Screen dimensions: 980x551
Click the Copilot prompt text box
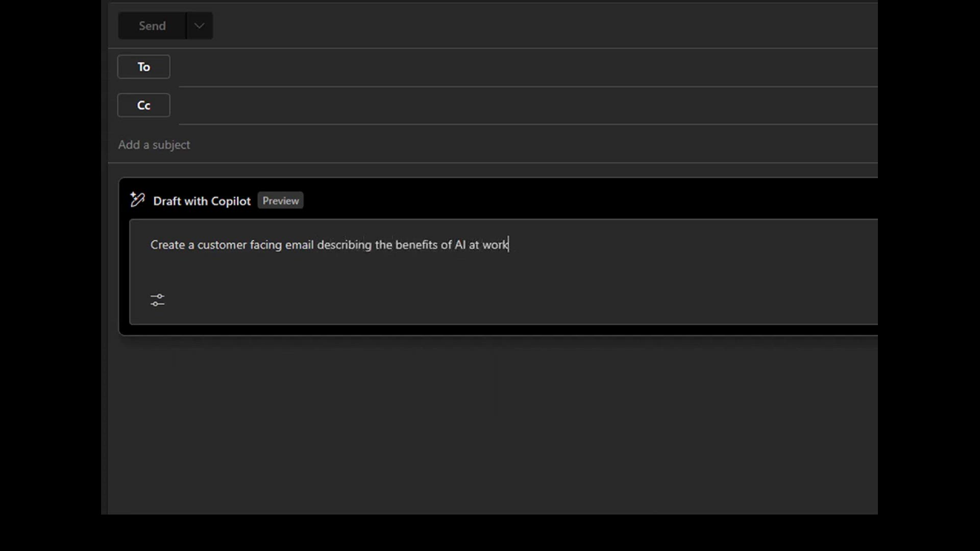point(504,272)
